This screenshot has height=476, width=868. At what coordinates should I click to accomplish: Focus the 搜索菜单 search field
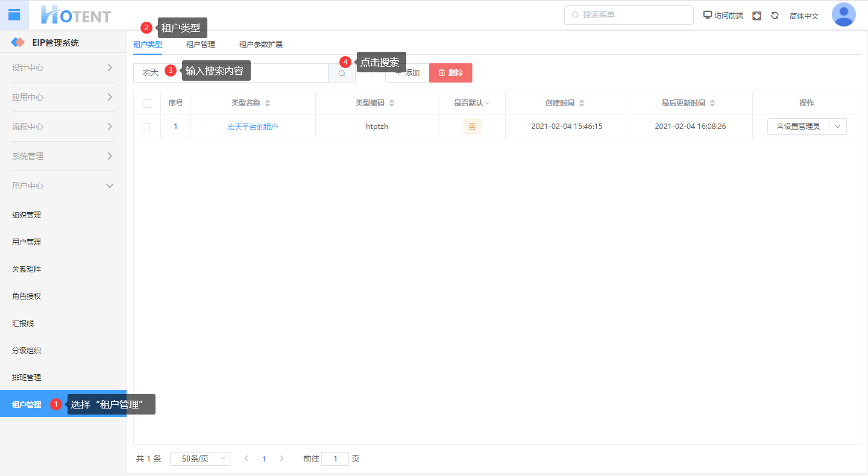(629, 15)
